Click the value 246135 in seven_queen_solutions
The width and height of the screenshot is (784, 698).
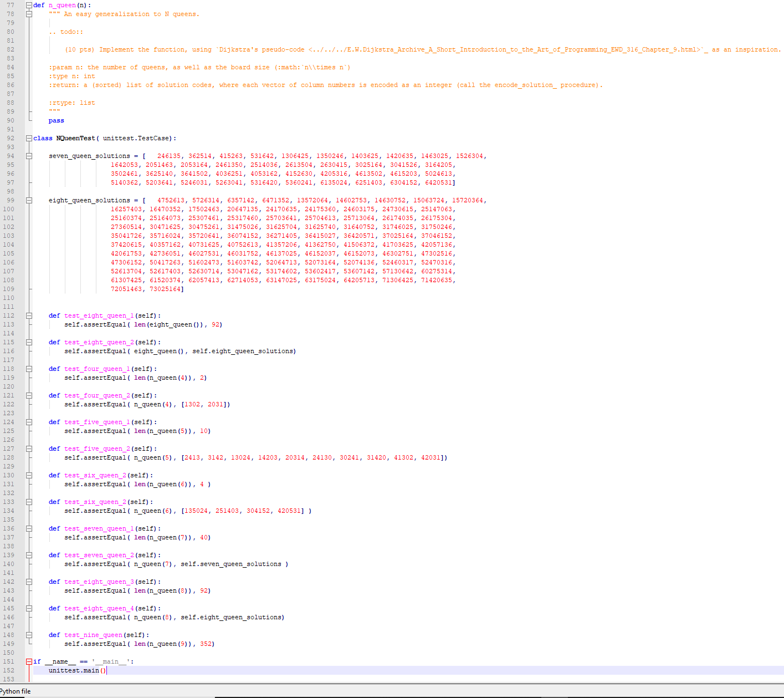169,156
